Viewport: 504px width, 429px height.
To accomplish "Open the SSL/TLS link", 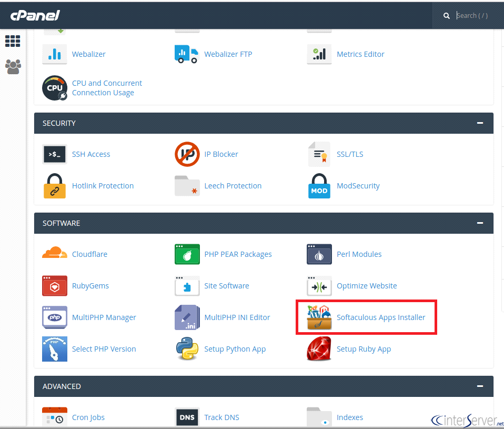I will 350,154.
